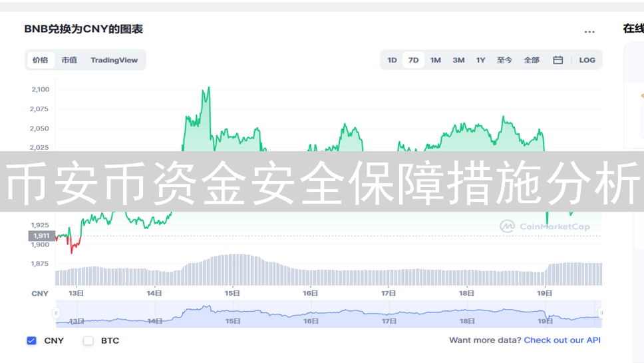Switch to the 市值 tab
Image resolution: width=644 pixels, height=363 pixels.
69,60
